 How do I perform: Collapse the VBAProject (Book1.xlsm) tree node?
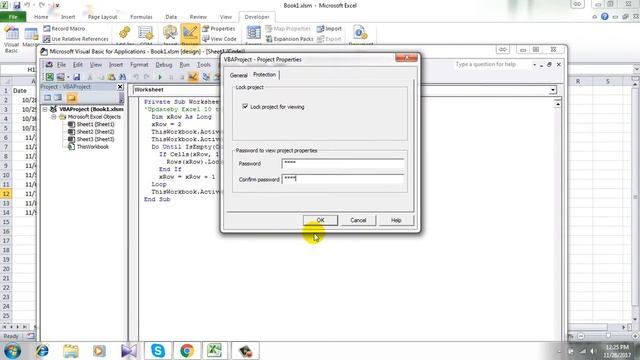[45, 109]
